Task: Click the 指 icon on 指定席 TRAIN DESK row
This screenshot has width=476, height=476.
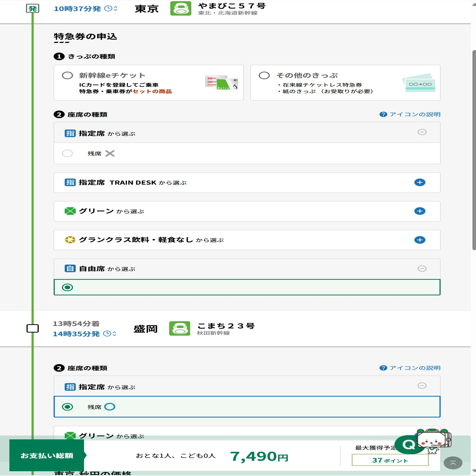Action: pyautogui.click(x=70, y=182)
